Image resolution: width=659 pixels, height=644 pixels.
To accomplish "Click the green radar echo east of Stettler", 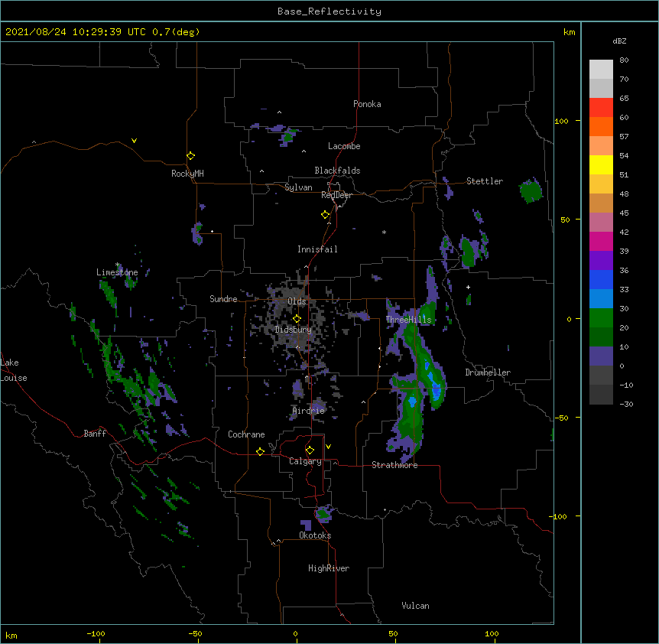I will pos(531,190).
